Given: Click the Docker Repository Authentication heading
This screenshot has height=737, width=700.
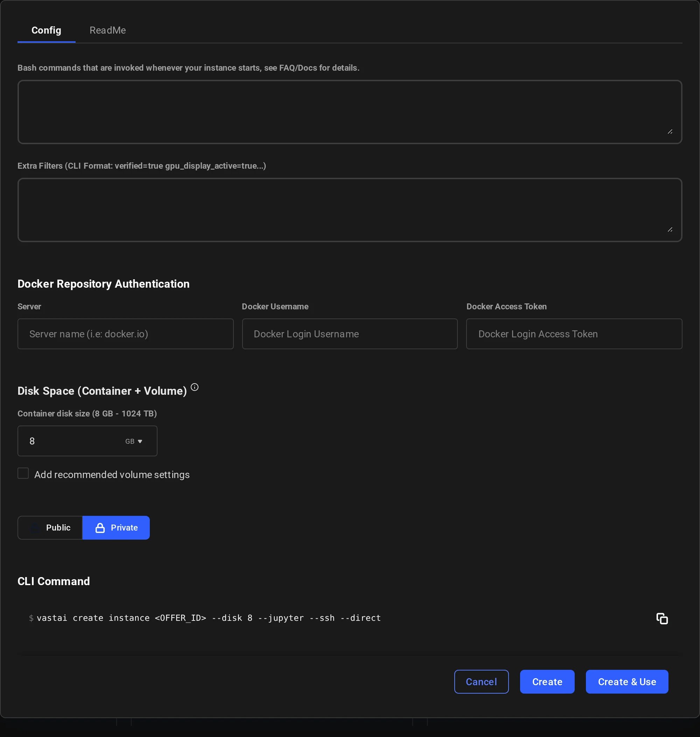Looking at the screenshot, I should coord(103,283).
